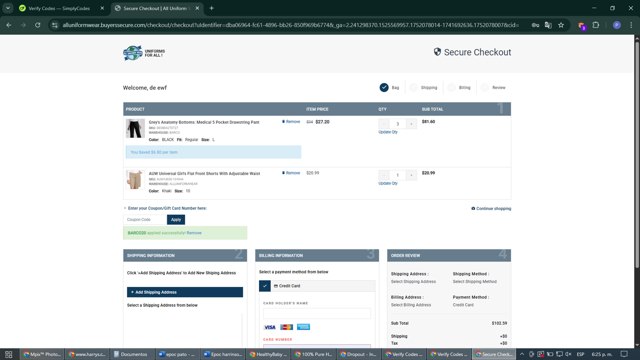
Task: Bookmark this page with the star
Action: (561, 25)
